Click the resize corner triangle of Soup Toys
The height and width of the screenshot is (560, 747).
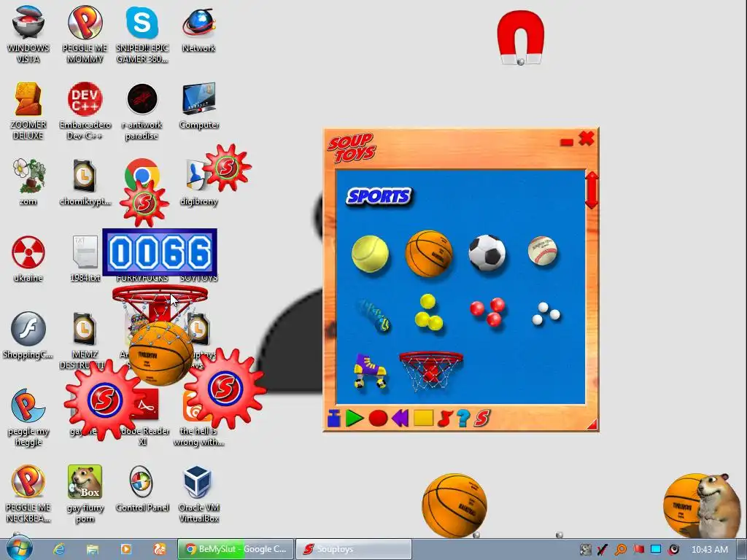pyautogui.click(x=592, y=424)
